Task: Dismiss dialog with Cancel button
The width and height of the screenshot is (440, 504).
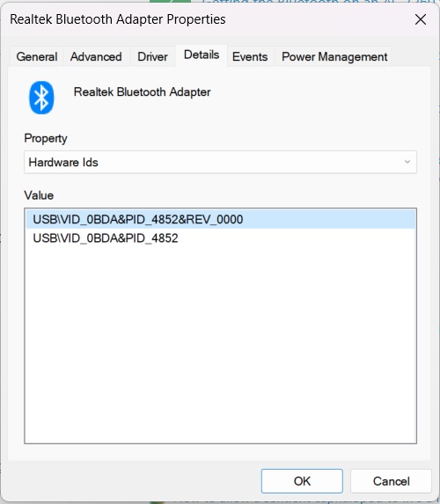Action: [391, 481]
